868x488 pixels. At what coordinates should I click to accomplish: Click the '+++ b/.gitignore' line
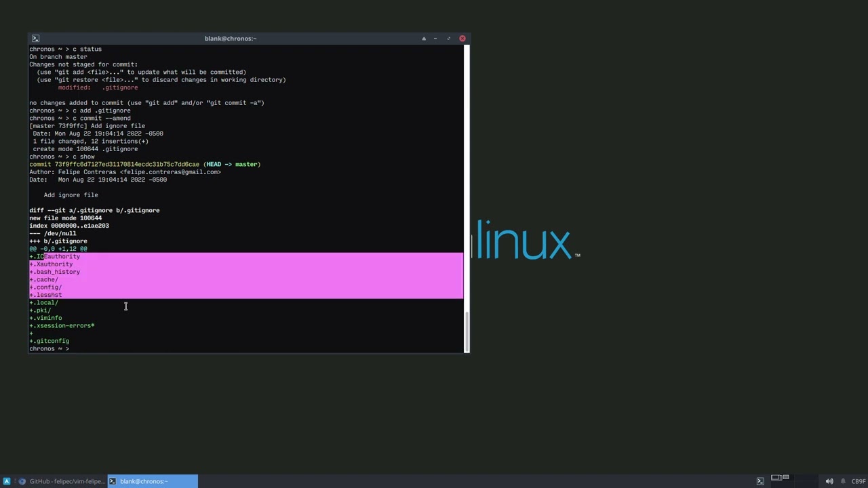[58, 241]
